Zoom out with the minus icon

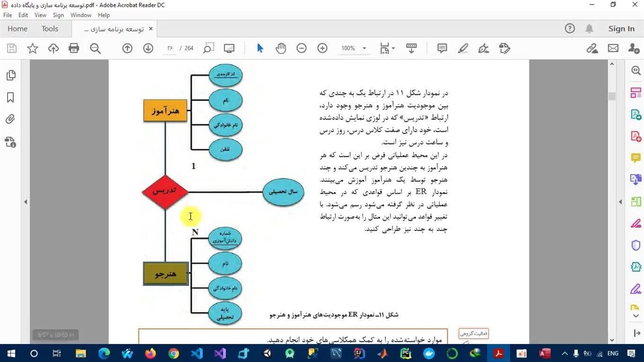(x=301, y=48)
